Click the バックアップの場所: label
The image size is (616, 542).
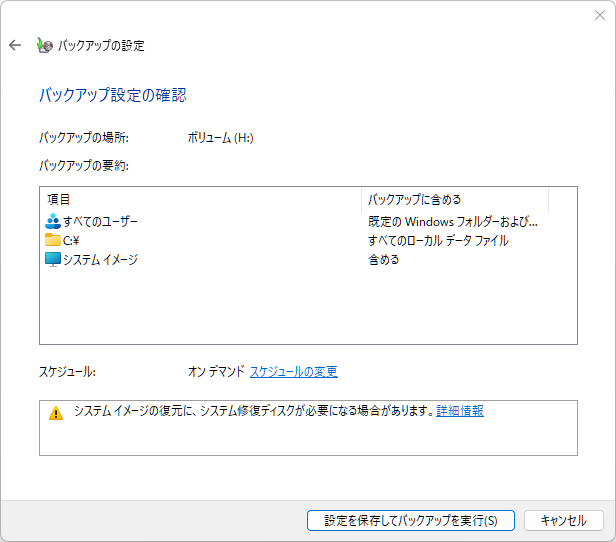click(84, 138)
